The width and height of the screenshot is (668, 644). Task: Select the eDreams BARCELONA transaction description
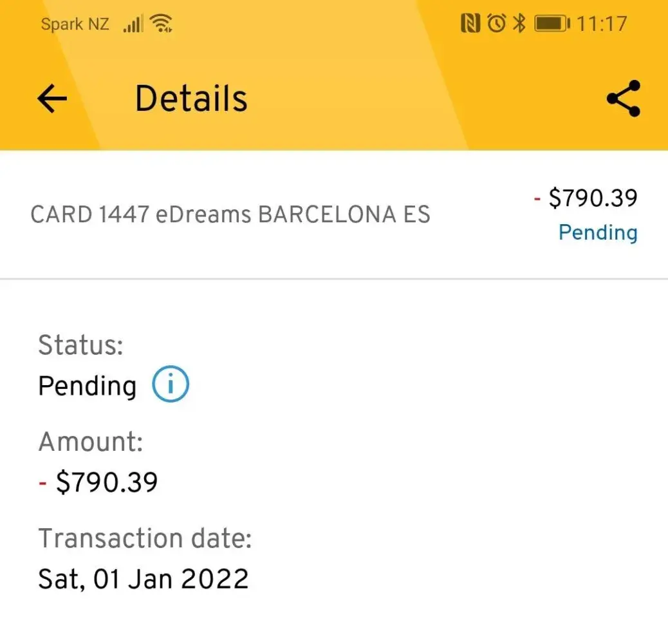tap(230, 214)
